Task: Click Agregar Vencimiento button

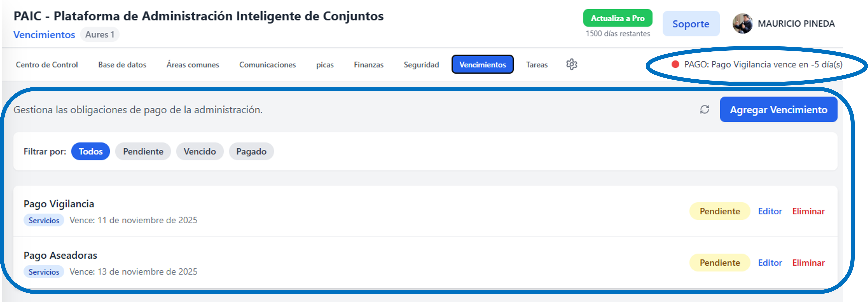Action: [x=778, y=109]
